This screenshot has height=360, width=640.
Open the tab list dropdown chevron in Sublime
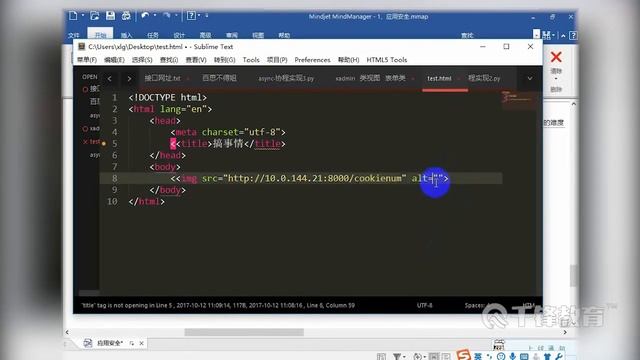point(530,78)
